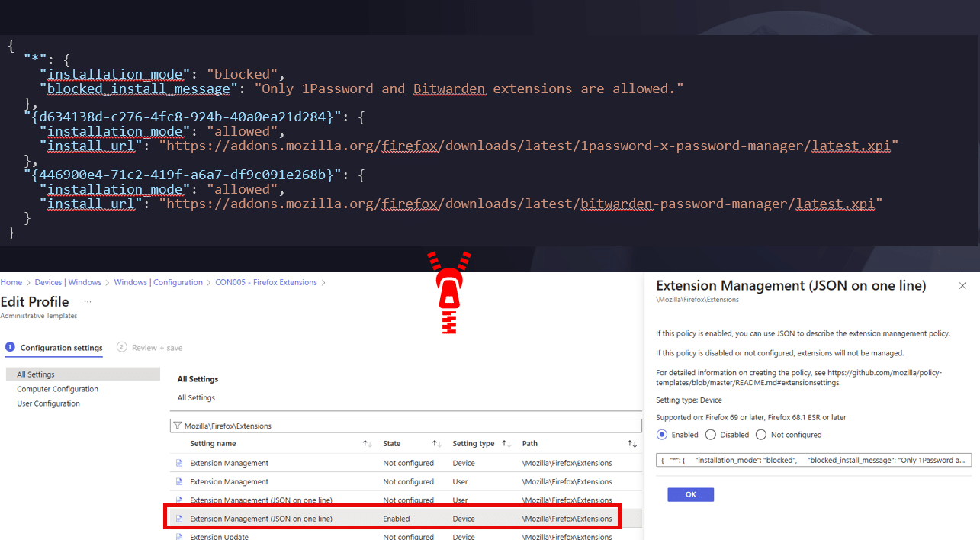The width and height of the screenshot is (980, 540).
Task: Click the red zipper icon
Action: [451, 294]
